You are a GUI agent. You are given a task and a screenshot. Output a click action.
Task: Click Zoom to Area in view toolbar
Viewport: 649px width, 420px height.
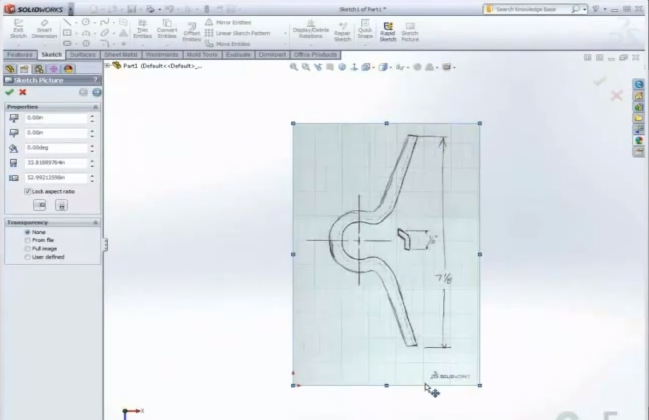305,67
